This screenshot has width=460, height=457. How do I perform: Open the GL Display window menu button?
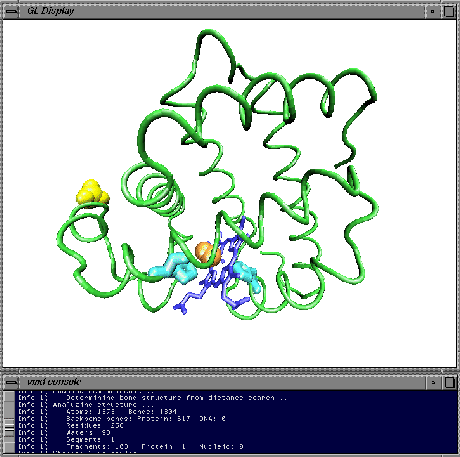pos(12,11)
